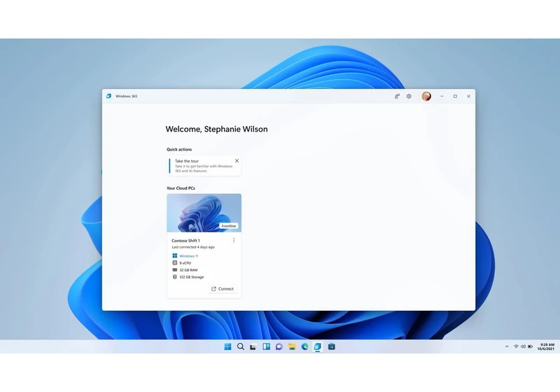The image size is (560, 392).
Task: Click the 'Contoso Shift 1' name
Action: (185, 241)
